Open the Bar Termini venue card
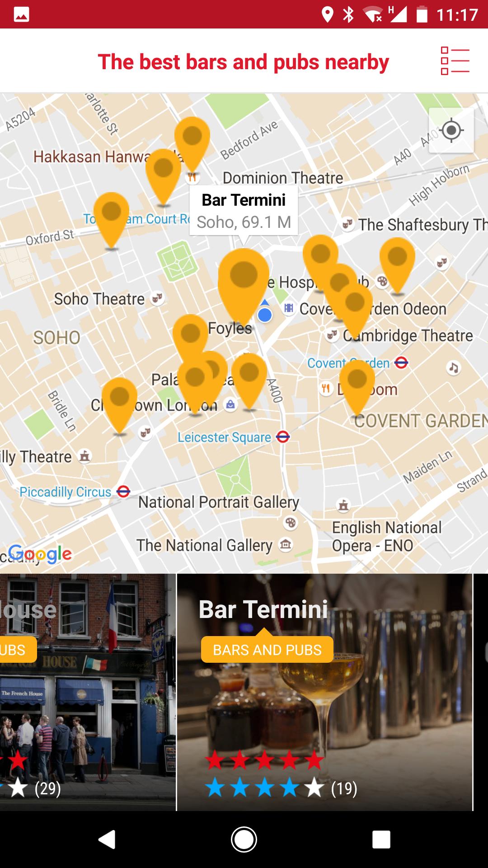 pyautogui.click(x=325, y=692)
